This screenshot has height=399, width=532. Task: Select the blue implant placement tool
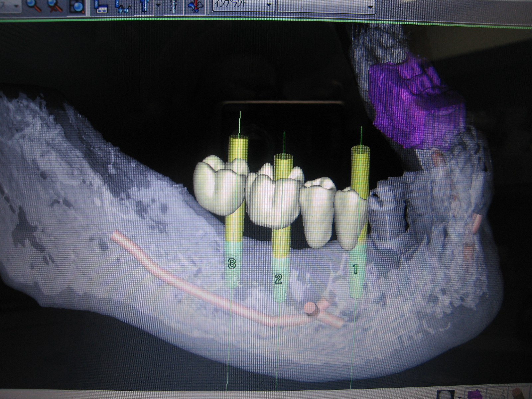click(x=144, y=6)
